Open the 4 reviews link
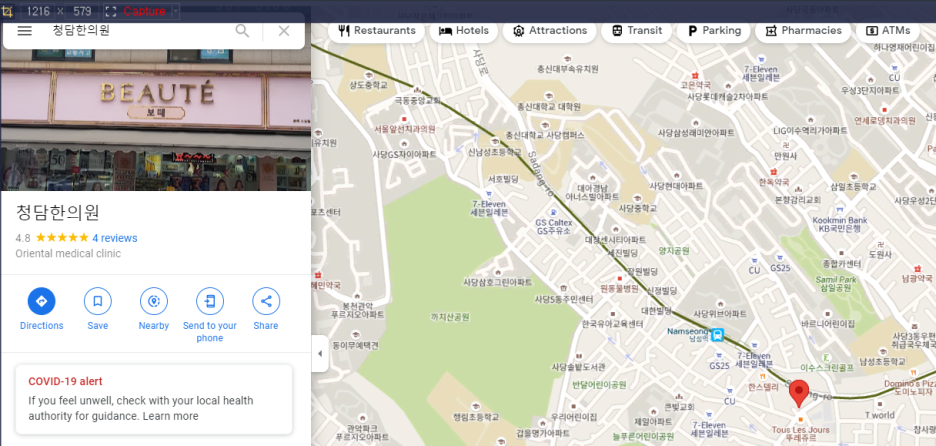Image resolution: width=936 pixels, height=446 pixels. click(115, 238)
